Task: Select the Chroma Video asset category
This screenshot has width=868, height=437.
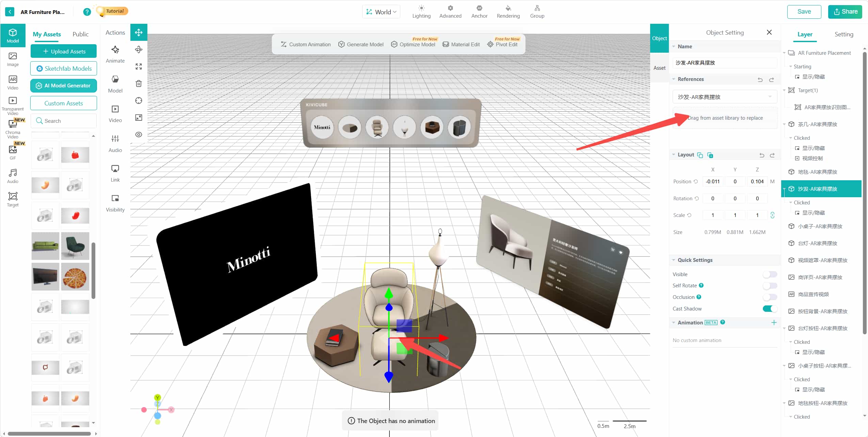Action: [x=13, y=129]
